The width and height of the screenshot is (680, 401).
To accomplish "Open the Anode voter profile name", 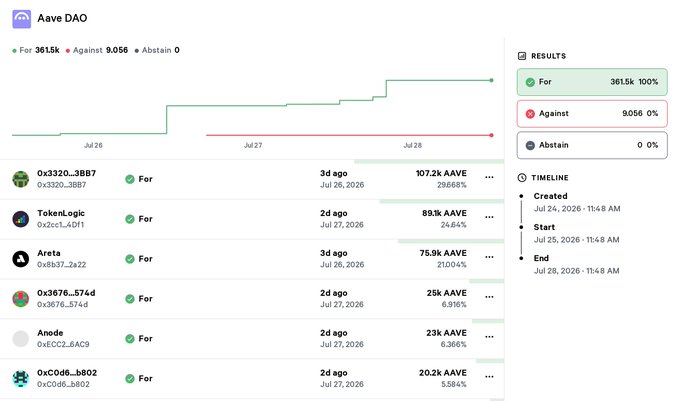I will point(50,333).
